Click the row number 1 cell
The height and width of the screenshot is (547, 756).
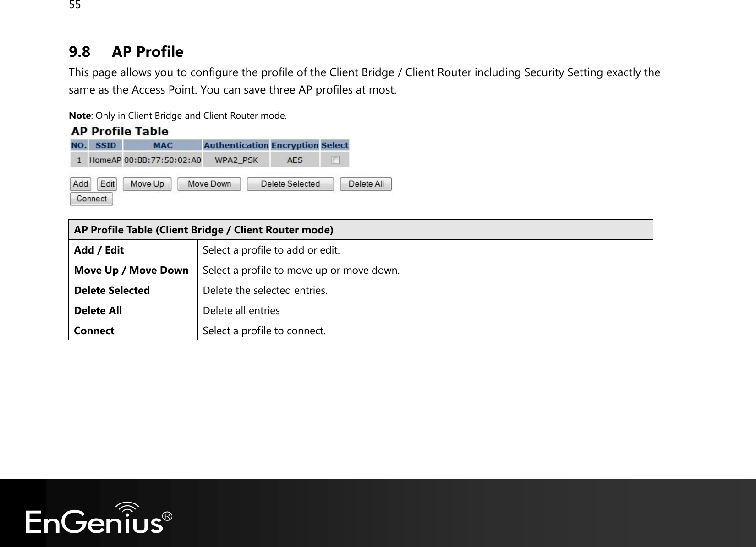79,160
